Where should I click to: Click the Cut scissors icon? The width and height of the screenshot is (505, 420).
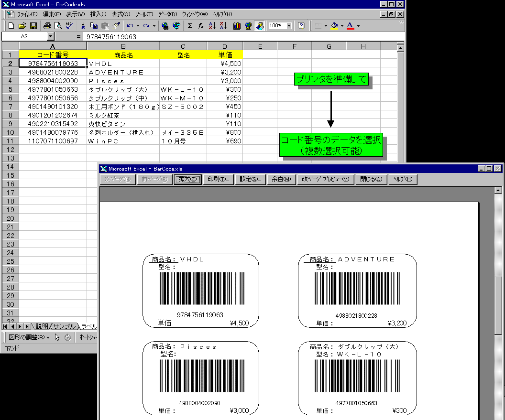(x=83, y=26)
